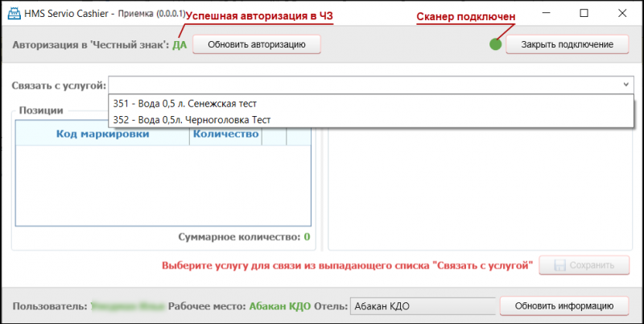
Task: Click the ДА authorization status text
Action: click(179, 44)
